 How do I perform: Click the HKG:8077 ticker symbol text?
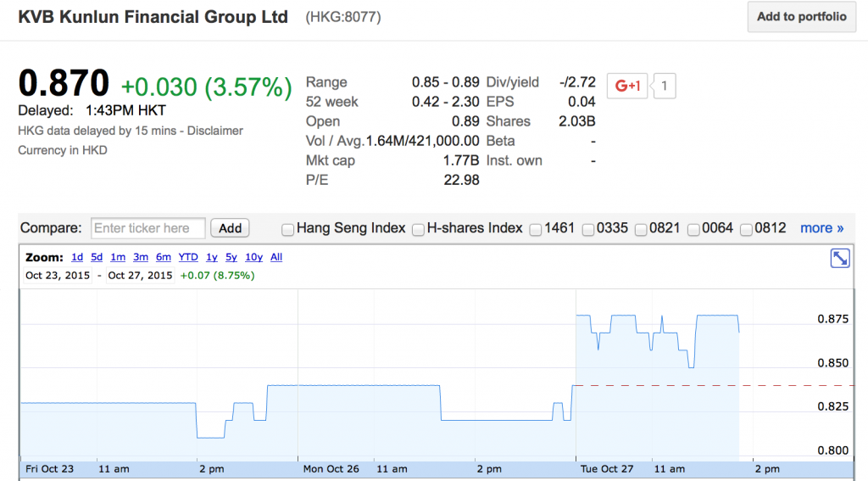tap(343, 17)
